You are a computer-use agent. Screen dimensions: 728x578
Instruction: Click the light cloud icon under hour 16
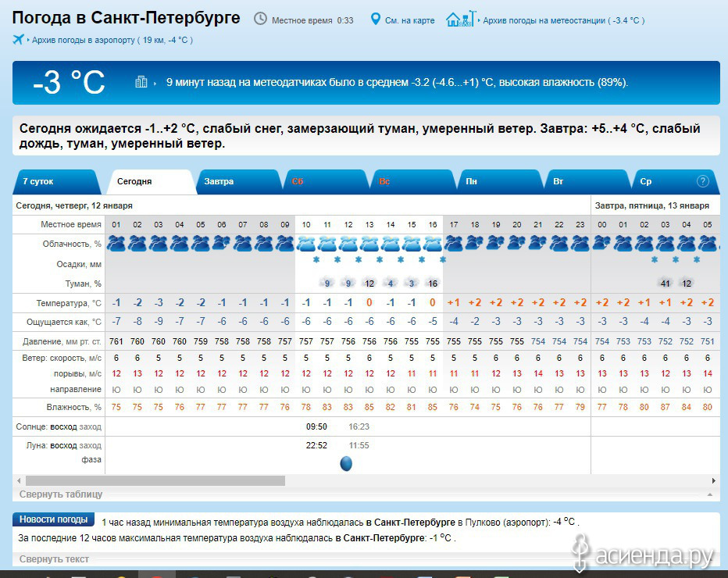(x=433, y=243)
